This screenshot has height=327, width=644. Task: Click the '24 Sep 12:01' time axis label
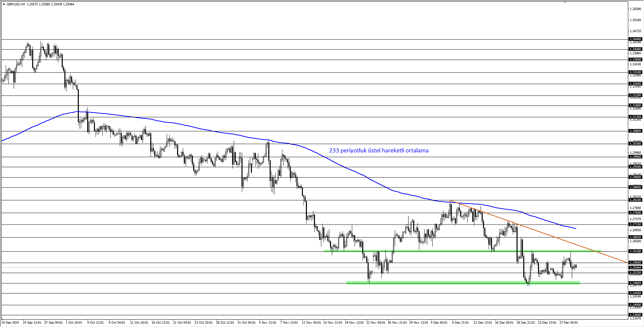[32, 323]
